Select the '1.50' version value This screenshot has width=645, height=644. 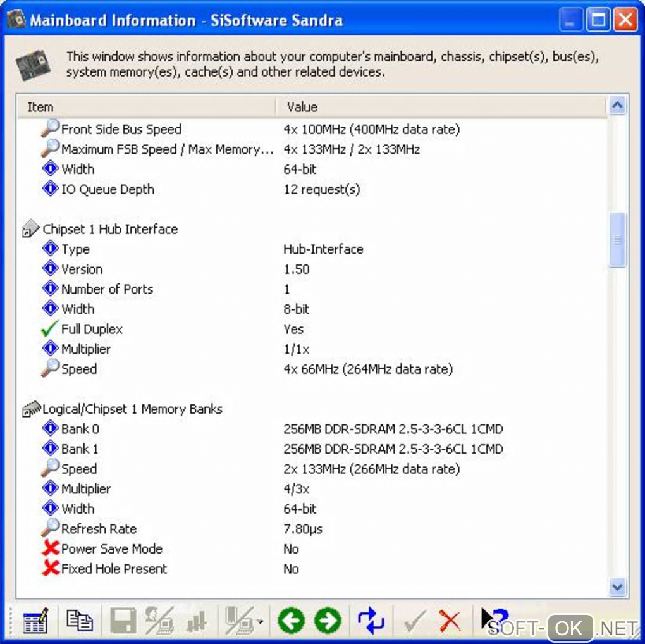[296, 269]
